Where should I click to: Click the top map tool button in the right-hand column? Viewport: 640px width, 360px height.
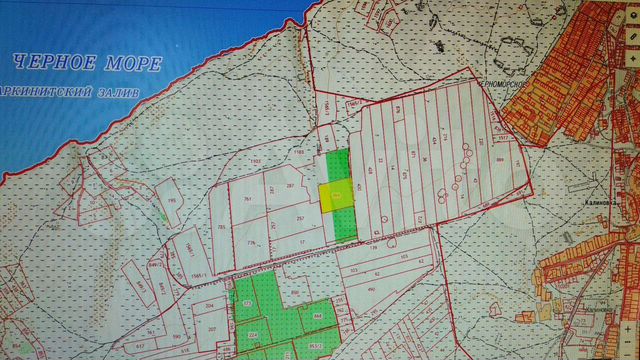coord(633,15)
